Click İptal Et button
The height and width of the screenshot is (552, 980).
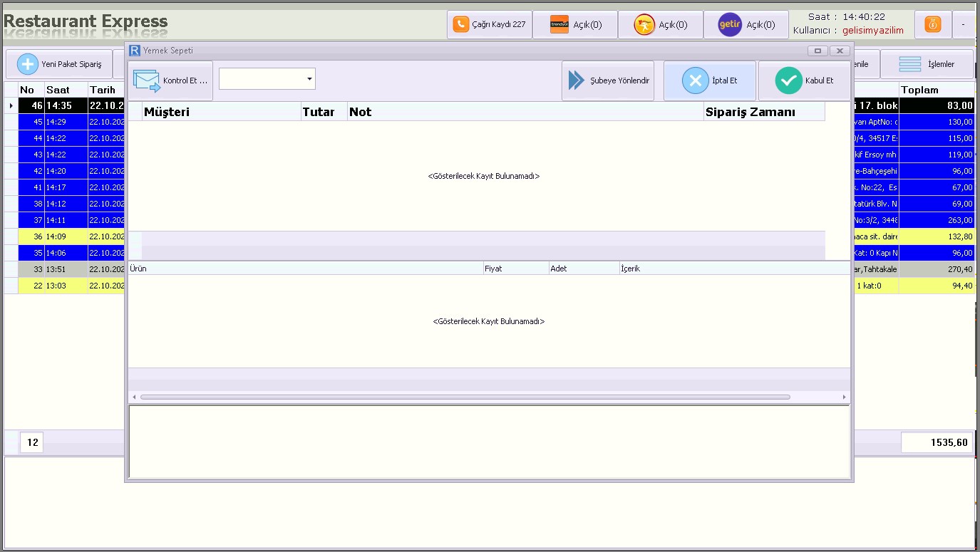(710, 80)
